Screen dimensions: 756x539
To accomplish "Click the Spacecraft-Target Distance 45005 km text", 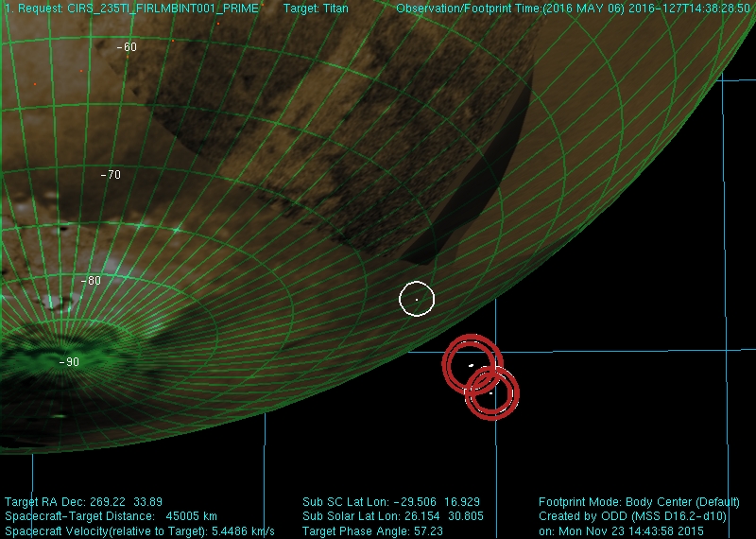I will pyautogui.click(x=111, y=516).
